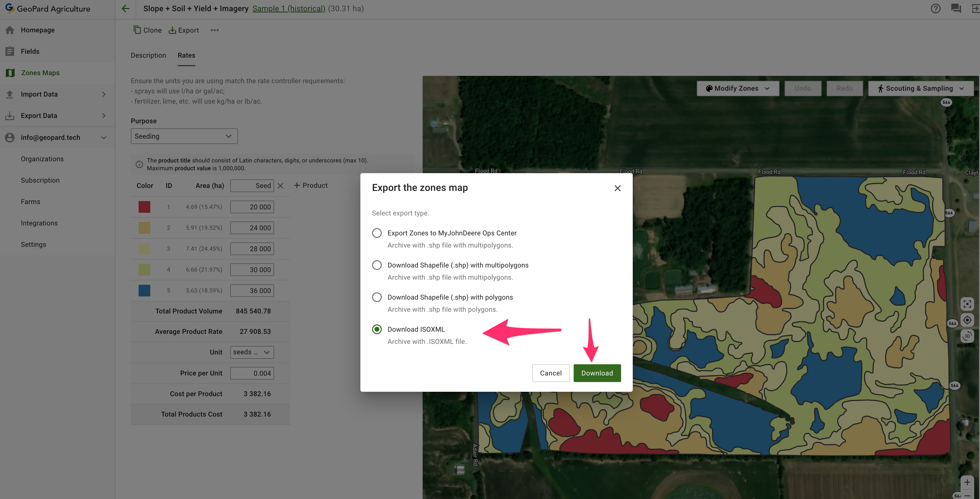Click the locate-me target icon on map
980x499 pixels.
coord(967,320)
